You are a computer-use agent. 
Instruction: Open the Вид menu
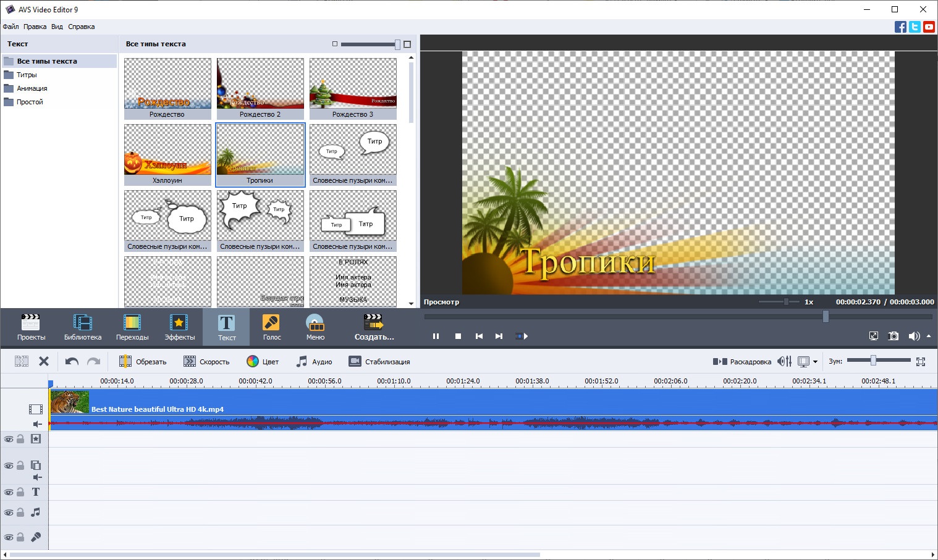[57, 27]
